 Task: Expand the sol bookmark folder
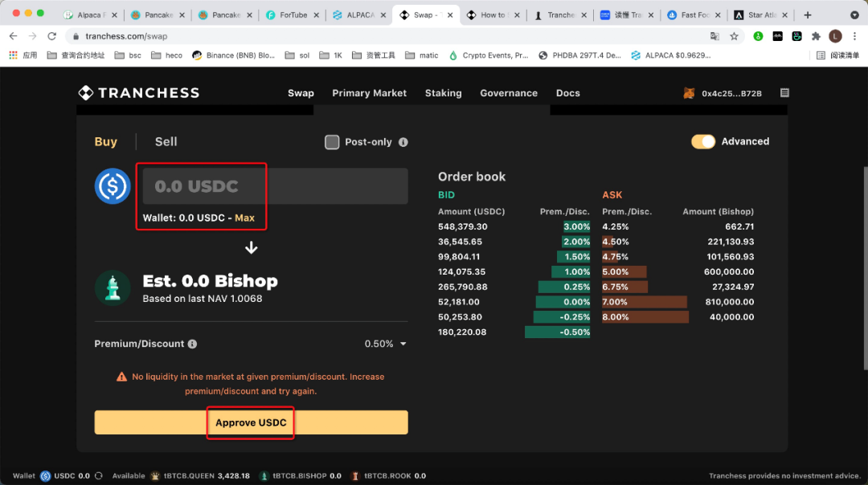(297, 55)
